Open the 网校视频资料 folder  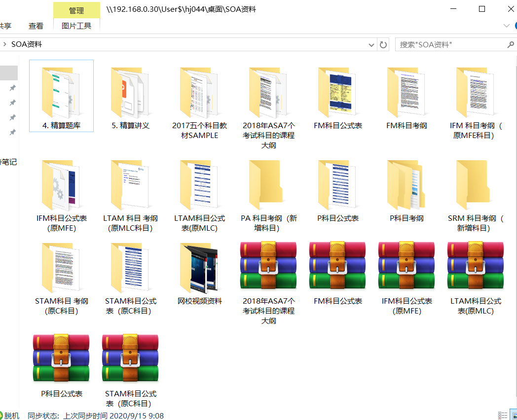[x=199, y=273]
